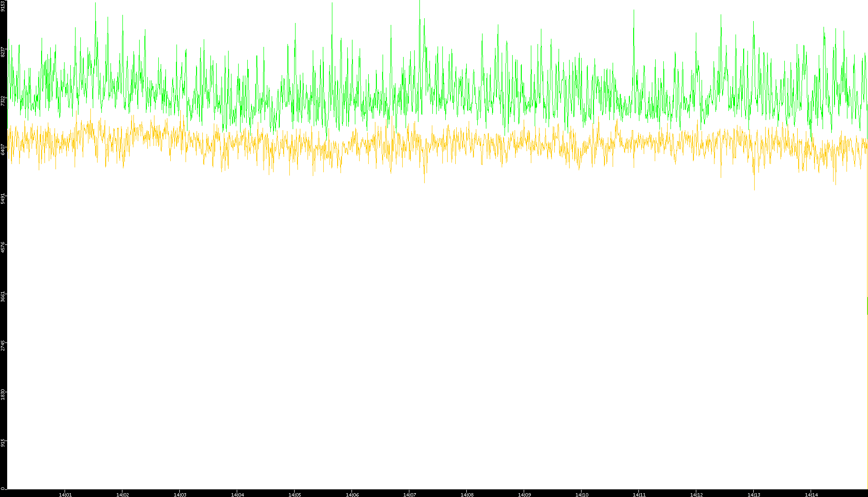Screen dimensions: 868x497
Task: Pick the 14:12 time axis label
Action: (x=696, y=495)
